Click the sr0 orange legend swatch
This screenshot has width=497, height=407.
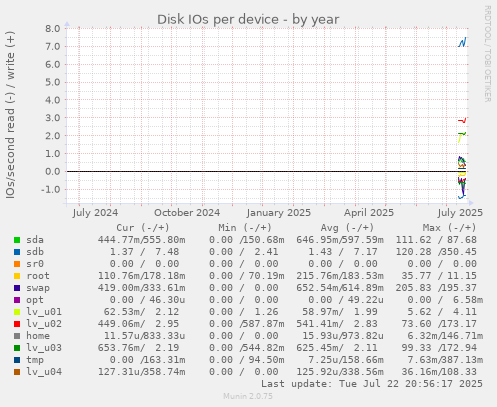[17, 264]
